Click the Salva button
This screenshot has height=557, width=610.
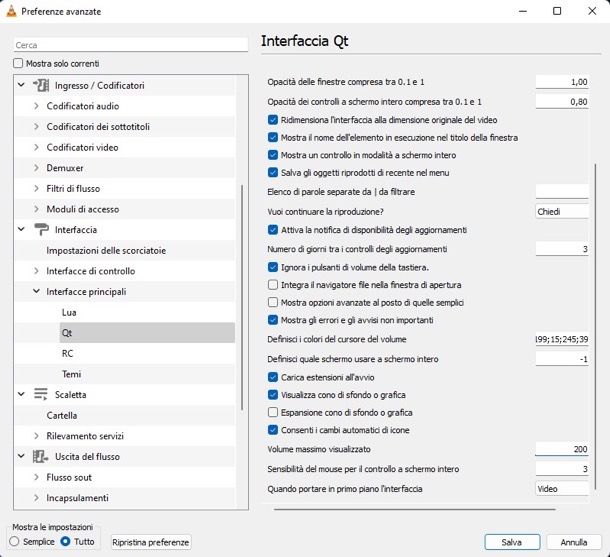(512, 542)
